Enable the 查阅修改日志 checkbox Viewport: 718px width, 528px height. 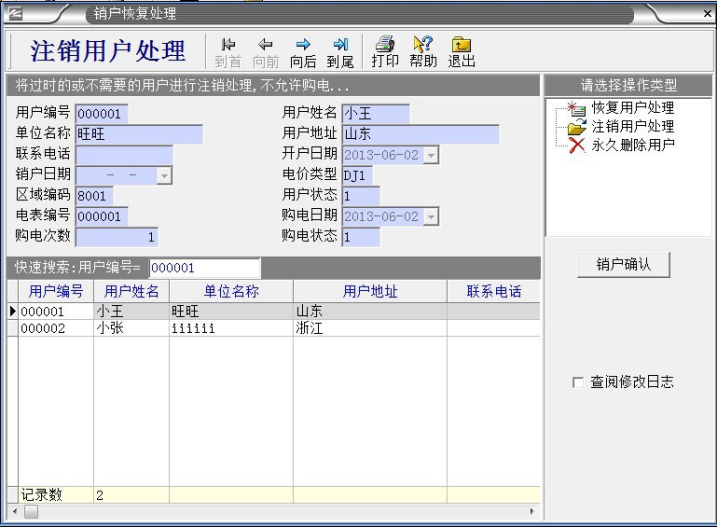[x=578, y=383]
